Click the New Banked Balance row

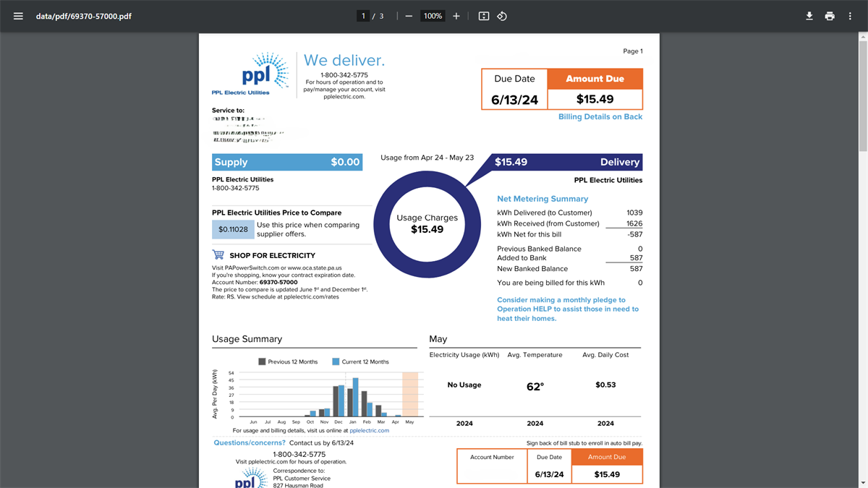569,268
